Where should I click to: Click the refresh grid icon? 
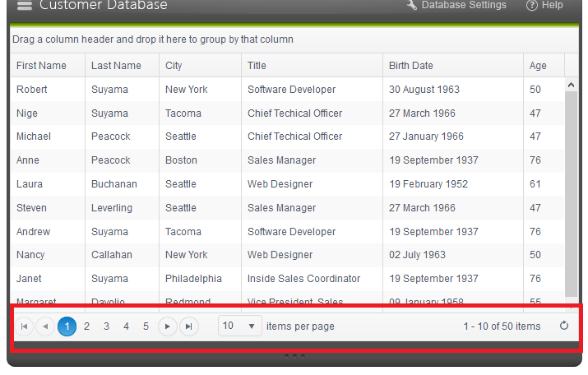(564, 326)
